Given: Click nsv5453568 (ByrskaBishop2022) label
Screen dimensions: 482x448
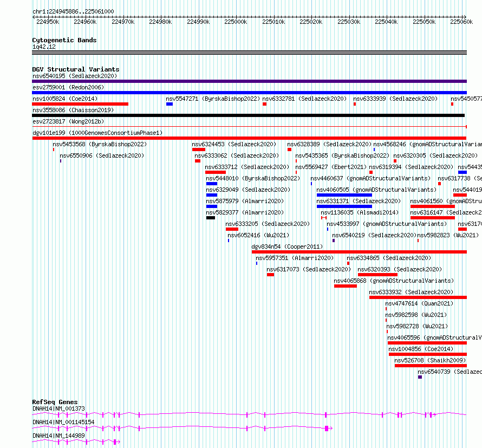Looking at the screenshot, I should tap(100, 144).
